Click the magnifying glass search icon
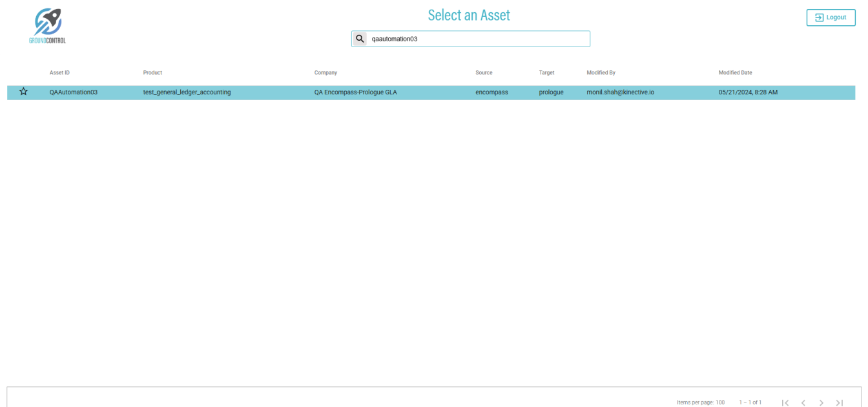868x407 pixels. [360, 39]
